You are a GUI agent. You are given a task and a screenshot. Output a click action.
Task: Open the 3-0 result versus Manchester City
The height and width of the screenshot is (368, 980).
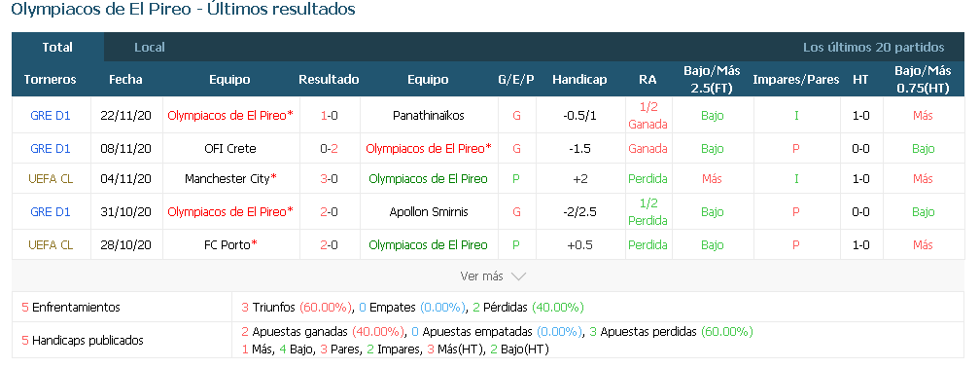pos(329,179)
